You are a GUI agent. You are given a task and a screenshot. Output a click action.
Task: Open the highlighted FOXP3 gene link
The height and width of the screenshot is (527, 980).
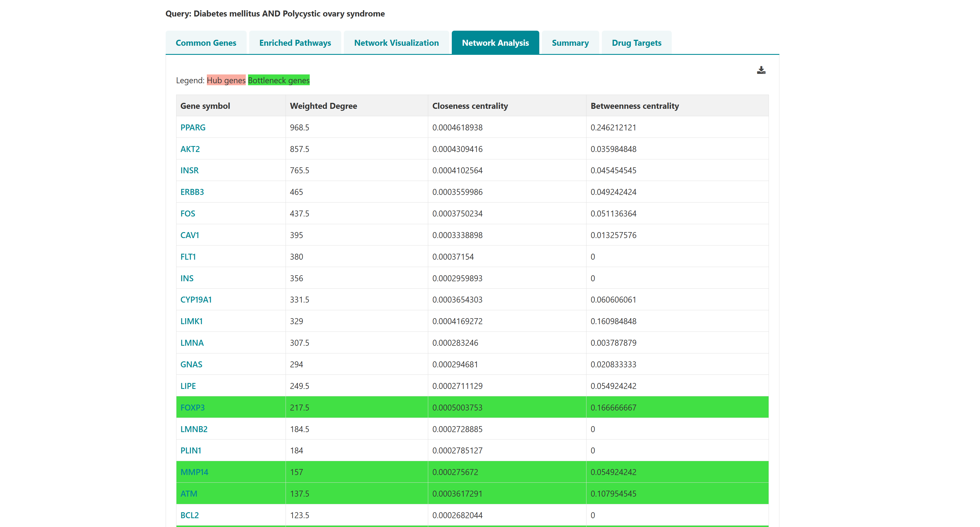click(x=192, y=407)
